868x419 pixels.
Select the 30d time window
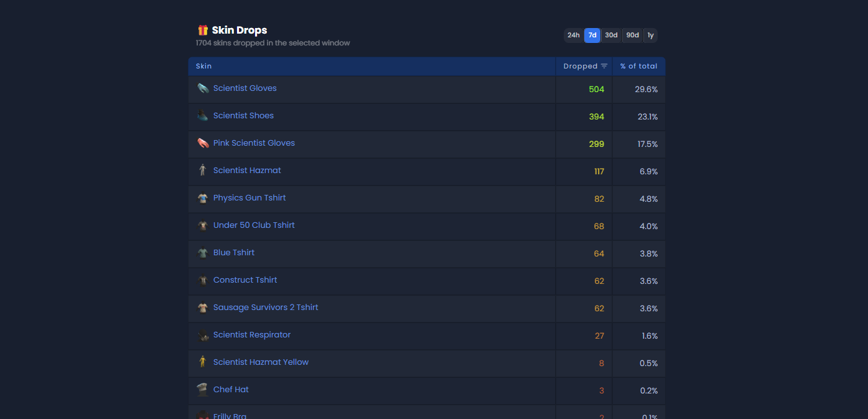[x=612, y=35]
